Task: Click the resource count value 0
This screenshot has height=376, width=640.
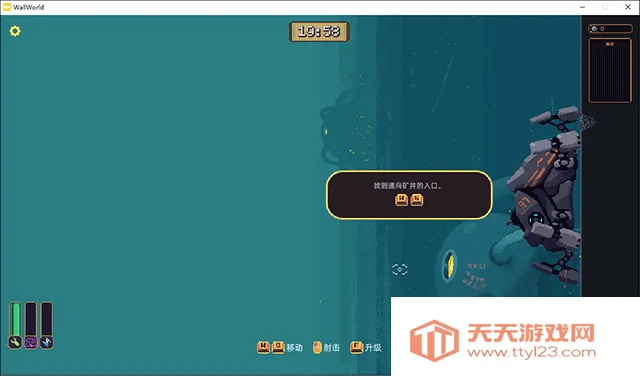Action: tap(602, 29)
